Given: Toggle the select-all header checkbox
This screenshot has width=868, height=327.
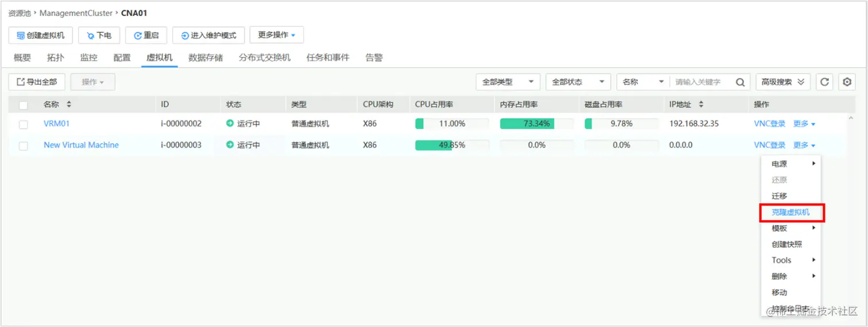Looking at the screenshot, I should coord(24,105).
